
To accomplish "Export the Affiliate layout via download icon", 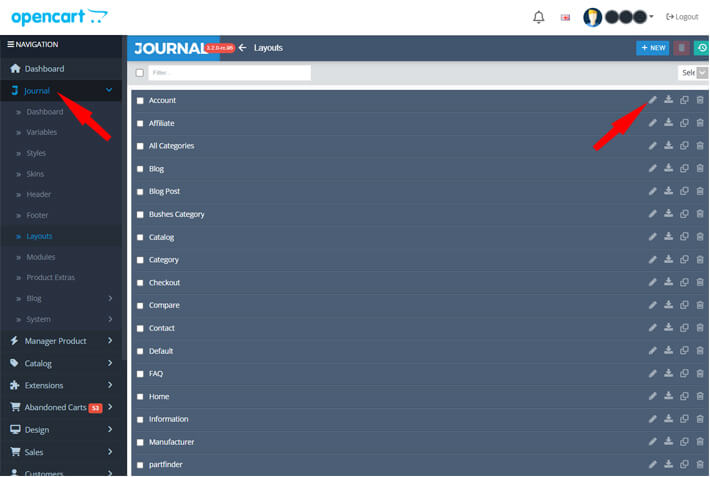I will pyautogui.click(x=668, y=123).
